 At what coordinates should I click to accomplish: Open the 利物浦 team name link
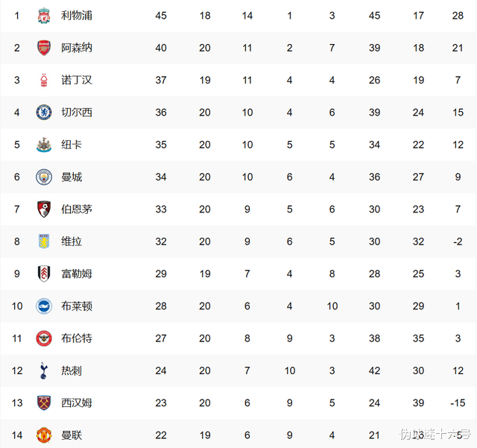[77, 16]
